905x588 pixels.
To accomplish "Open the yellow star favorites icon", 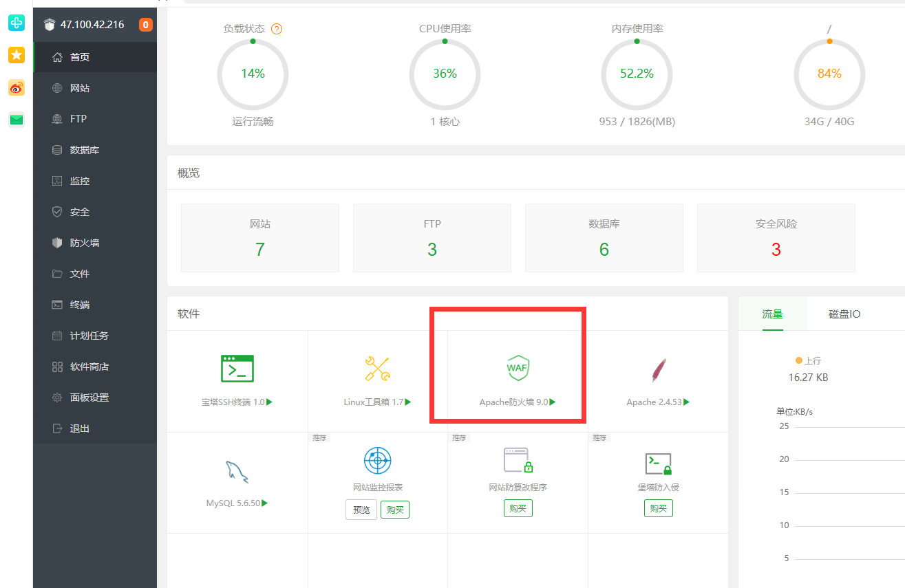I will pyautogui.click(x=17, y=55).
